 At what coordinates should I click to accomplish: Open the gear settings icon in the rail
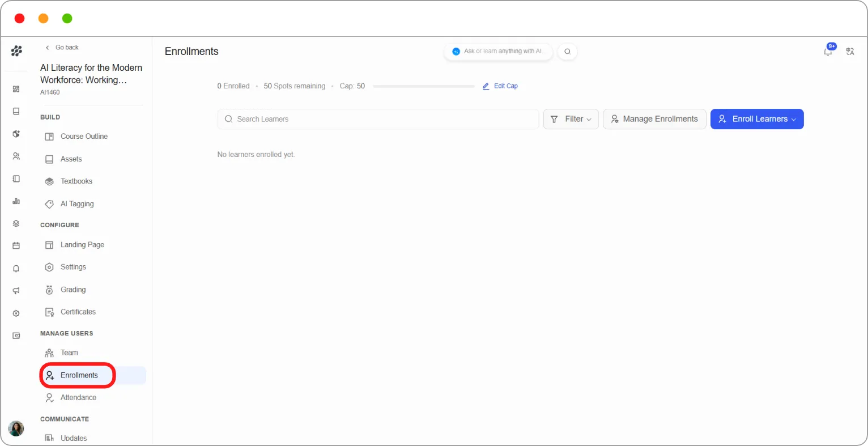click(16, 313)
